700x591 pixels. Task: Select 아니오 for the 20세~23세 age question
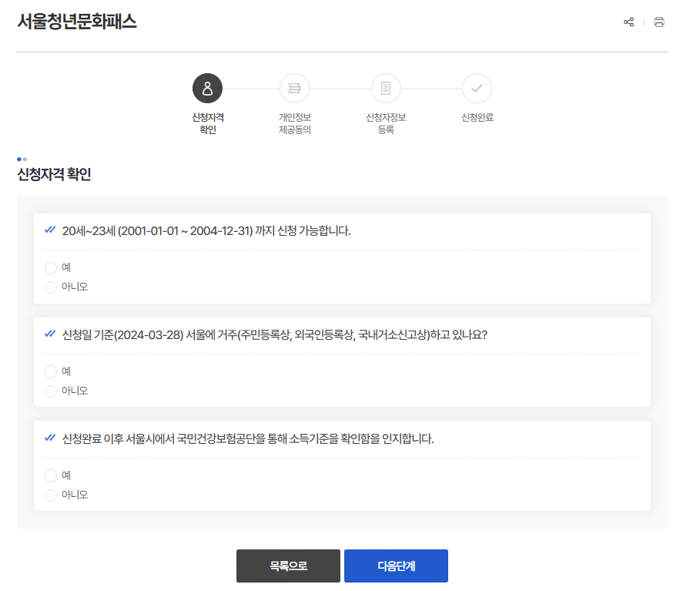pos(51,287)
